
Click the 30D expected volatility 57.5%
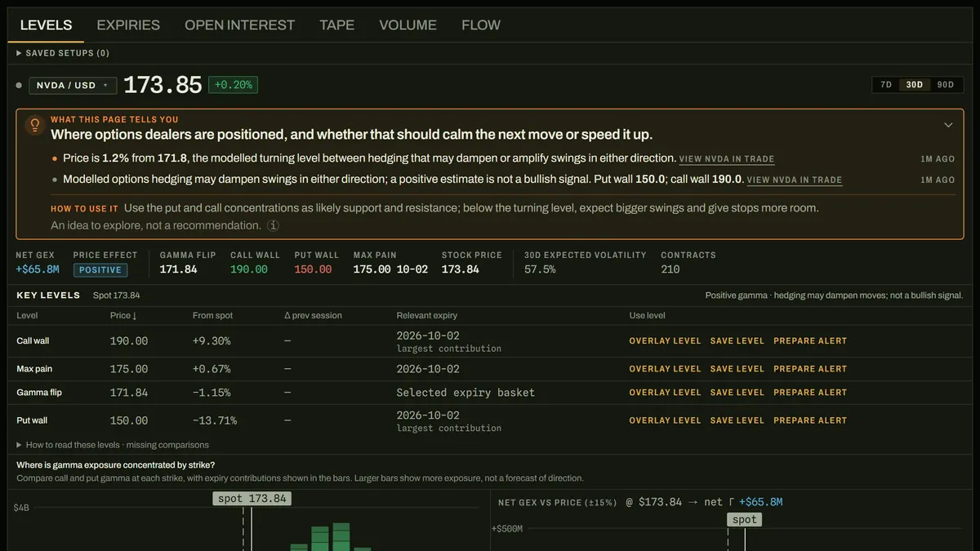point(540,269)
